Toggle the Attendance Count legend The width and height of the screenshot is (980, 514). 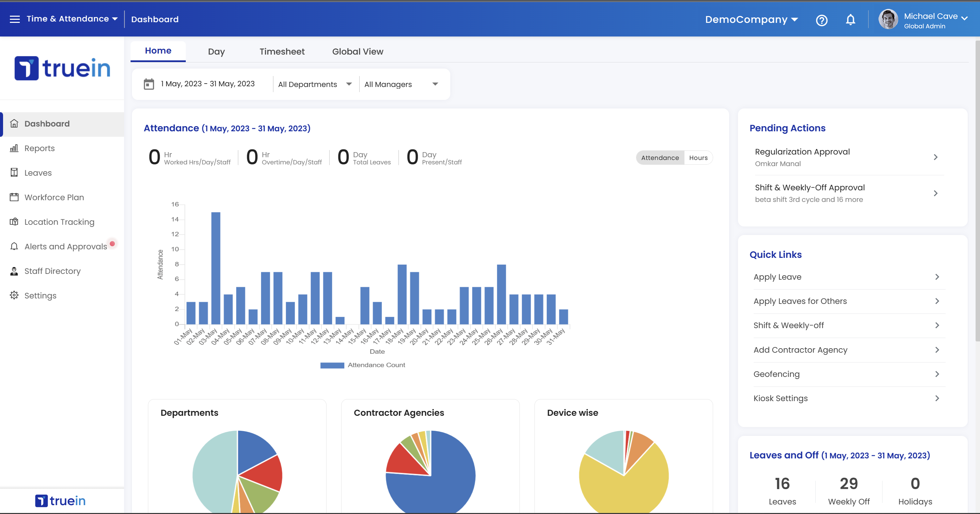(377, 365)
